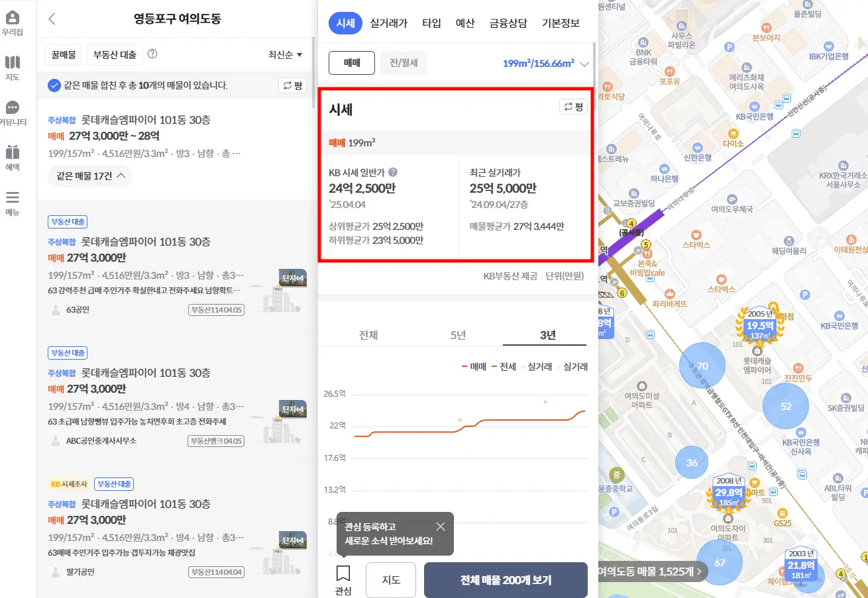Click the blue cluster bubble 52 on map

pyautogui.click(x=786, y=406)
